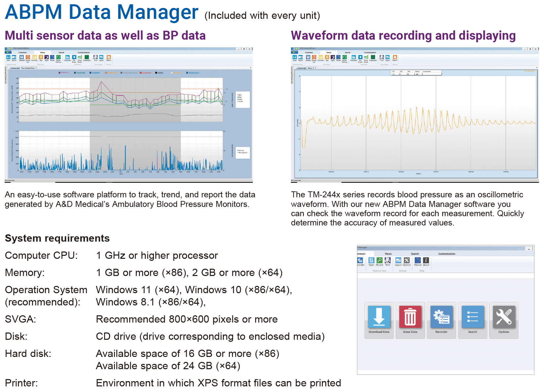The image size is (544, 392).
Task: Click the large Download Data tile
Action: (379, 320)
